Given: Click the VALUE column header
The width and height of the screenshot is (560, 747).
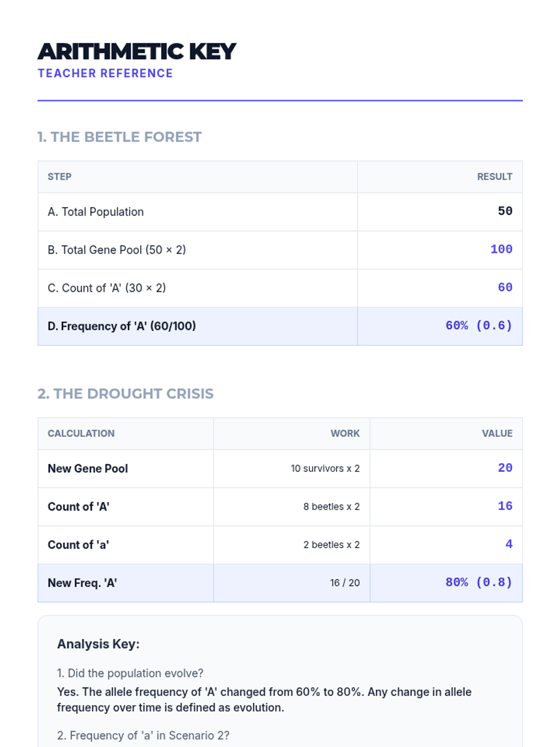Looking at the screenshot, I should coord(497,433).
